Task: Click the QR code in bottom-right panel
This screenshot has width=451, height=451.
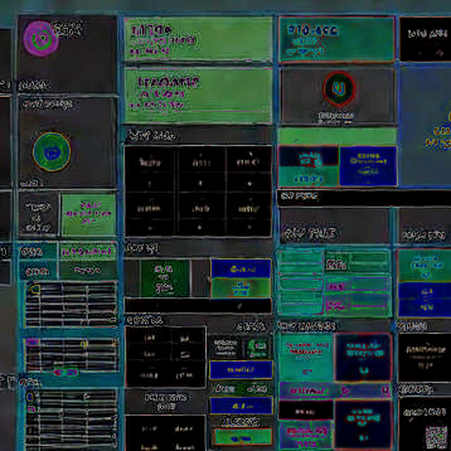Action: (436, 437)
